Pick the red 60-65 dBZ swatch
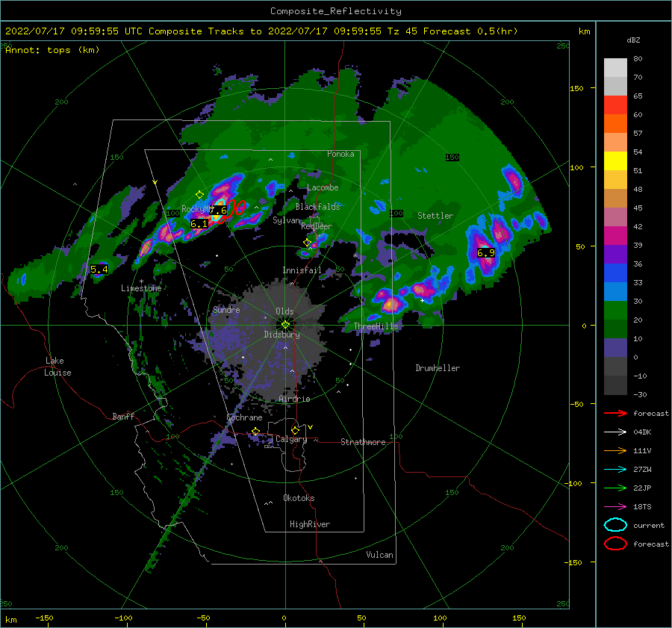Screen dimensions: 672x628 click(615, 105)
